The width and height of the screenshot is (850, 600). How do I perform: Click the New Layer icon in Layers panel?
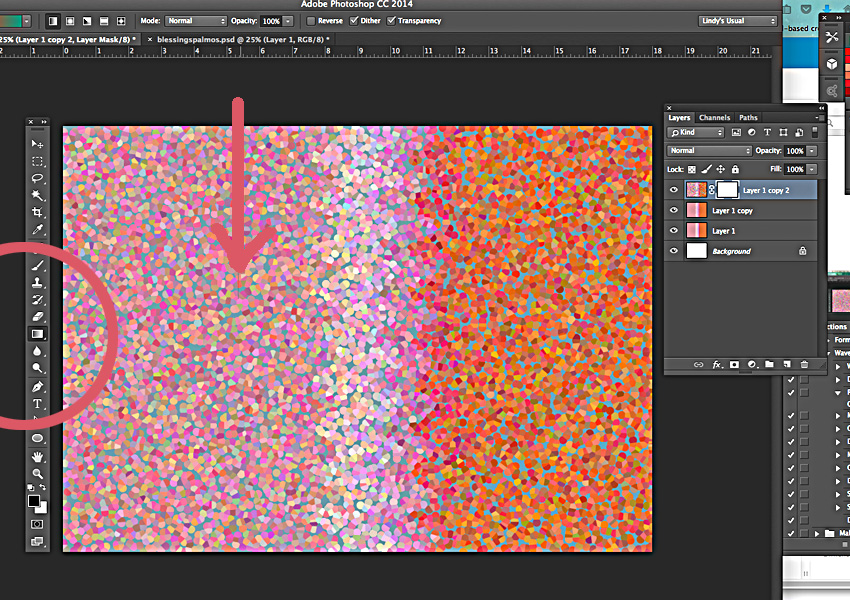[786, 364]
